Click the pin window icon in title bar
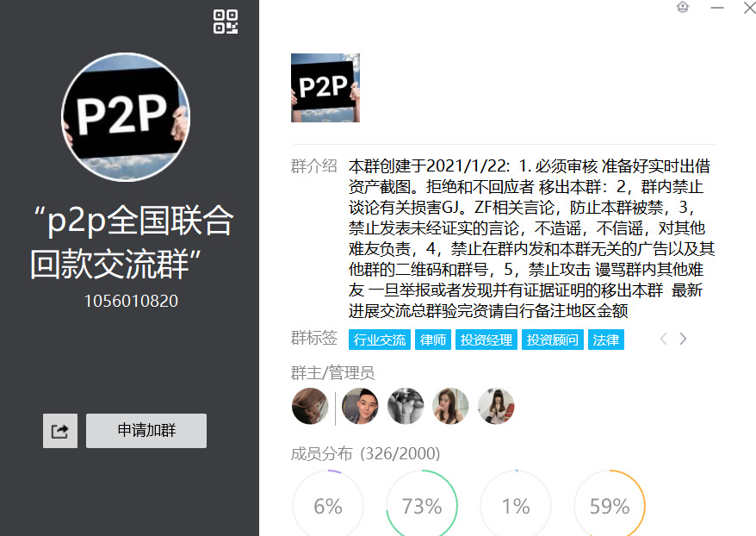 tap(683, 7)
